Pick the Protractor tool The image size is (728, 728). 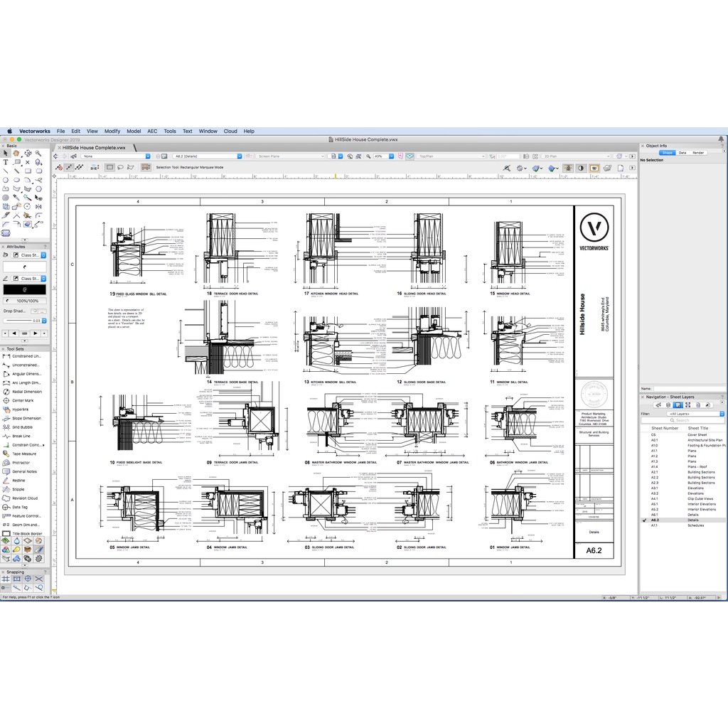click(x=21, y=463)
